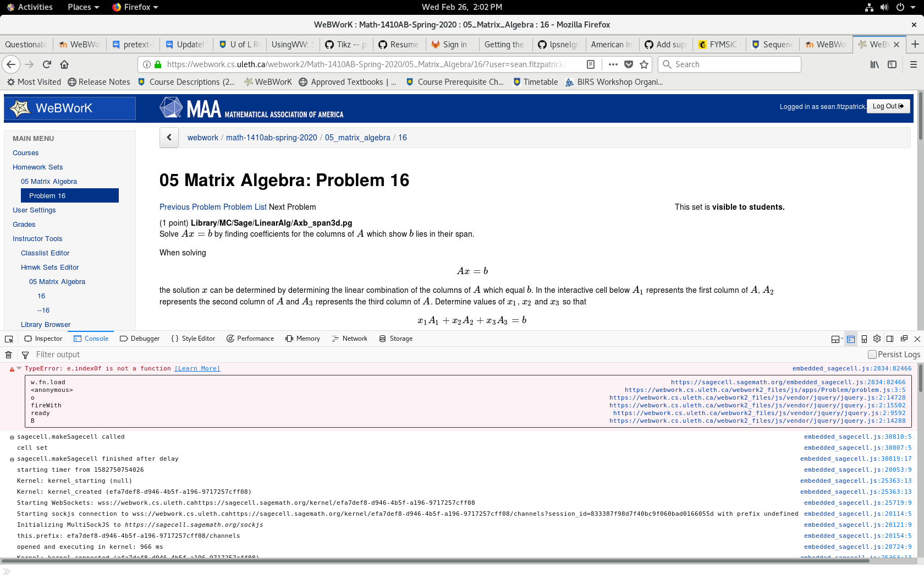Open Responsive Design Mode

(x=864, y=339)
